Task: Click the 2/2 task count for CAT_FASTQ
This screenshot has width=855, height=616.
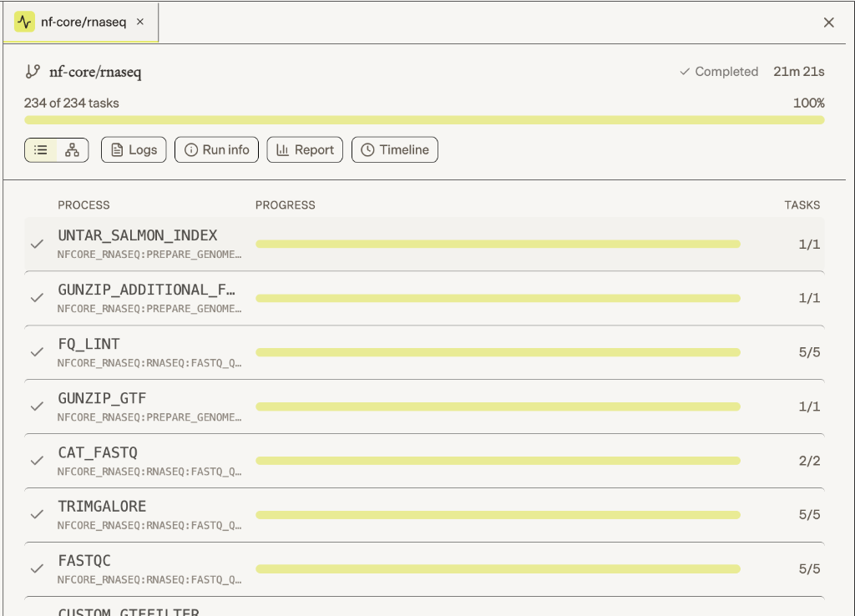Action: point(809,462)
